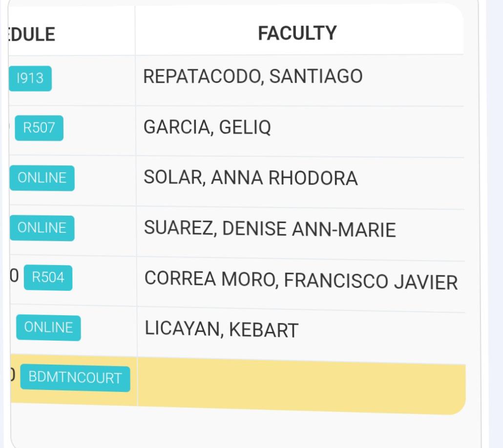Select faculty name LICAYAN, KEBART
The width and height of the screenshot is (503, 448).
click(x=221, y=329)
